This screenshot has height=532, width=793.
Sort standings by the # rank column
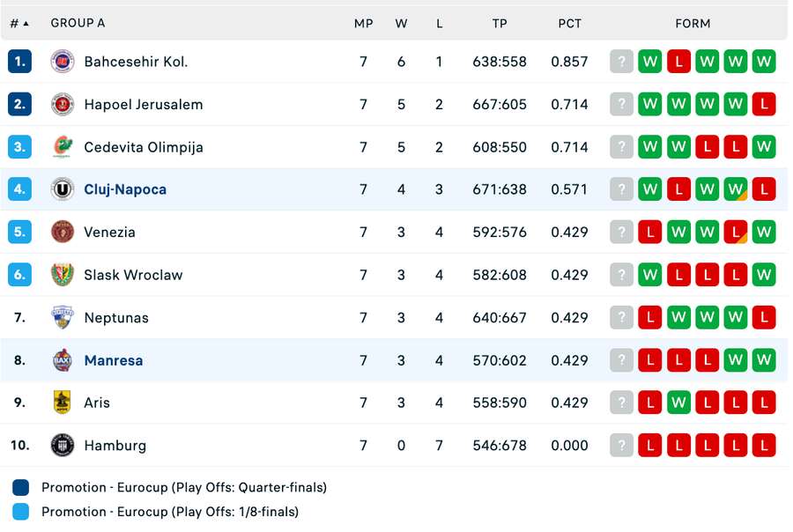(19, 23)
